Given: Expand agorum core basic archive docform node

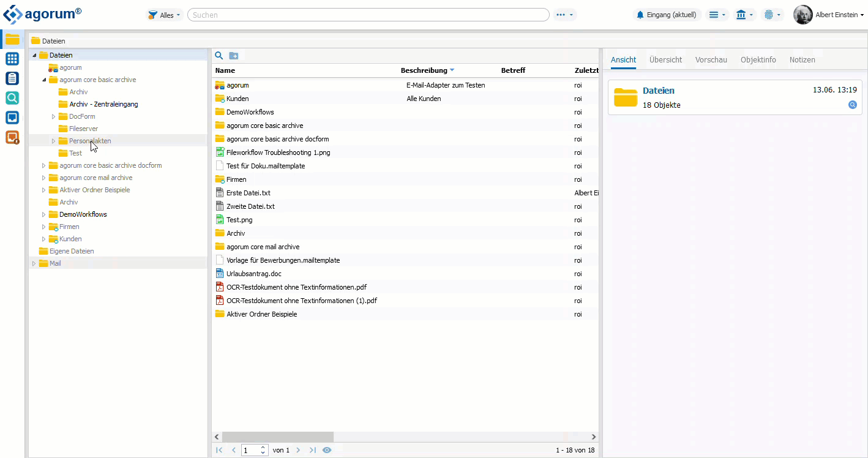Looking at the screenshot, I should [43, 165].
